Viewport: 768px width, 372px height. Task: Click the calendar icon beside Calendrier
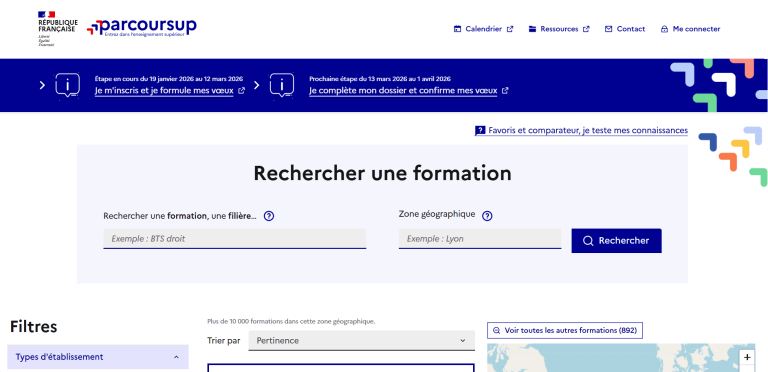[457, 29]
